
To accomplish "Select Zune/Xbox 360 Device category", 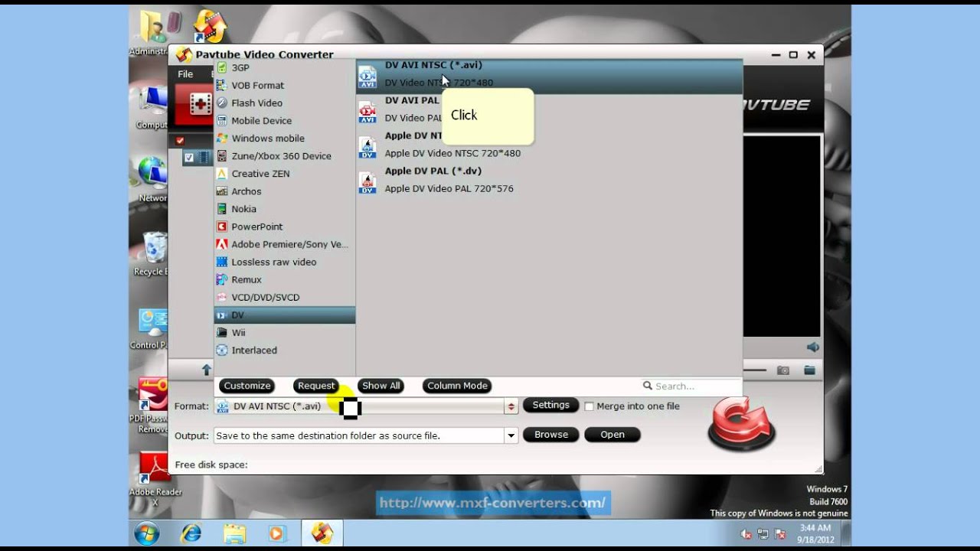I will [285, 155].
